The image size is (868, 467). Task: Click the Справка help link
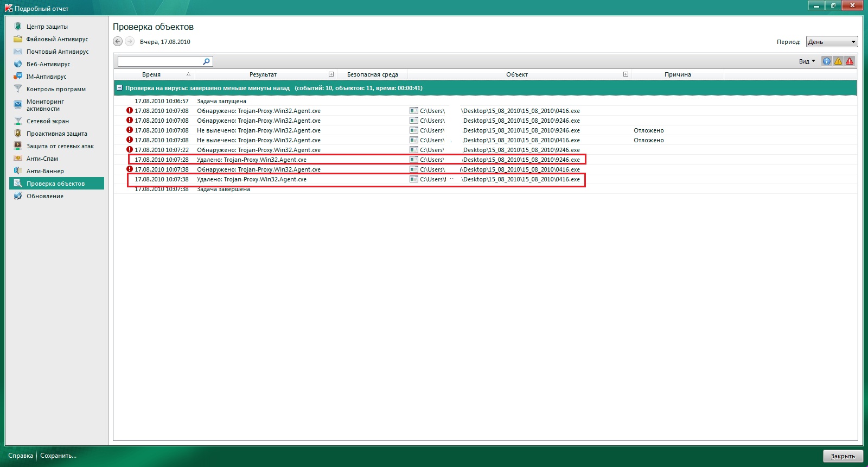click(21, 456)
